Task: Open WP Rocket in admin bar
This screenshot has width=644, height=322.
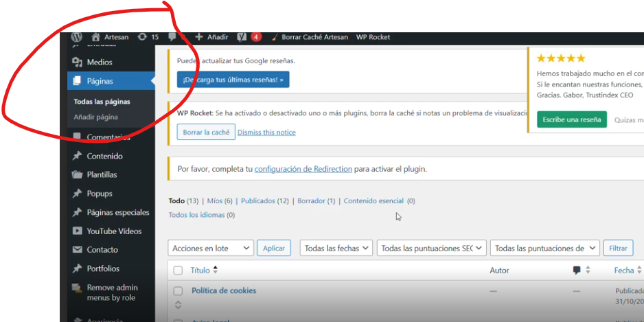Action: click(x=373, y=37)
